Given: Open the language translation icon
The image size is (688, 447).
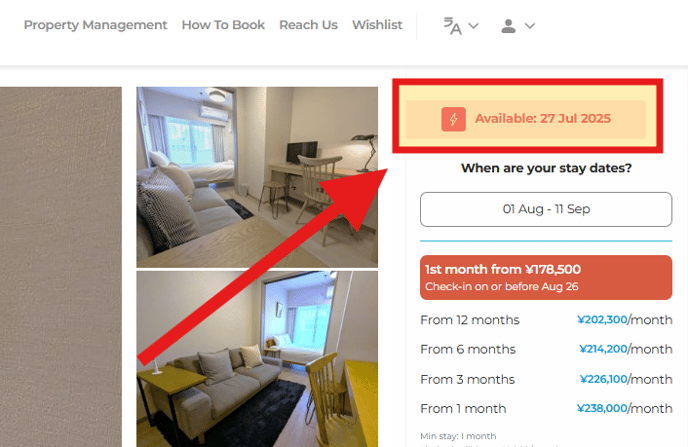Looking at the screenshot, I should [x=452, y=26].
